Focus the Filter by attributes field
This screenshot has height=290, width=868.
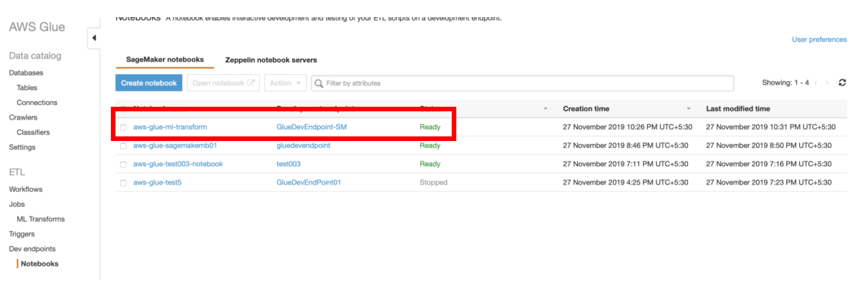[522, 83]
